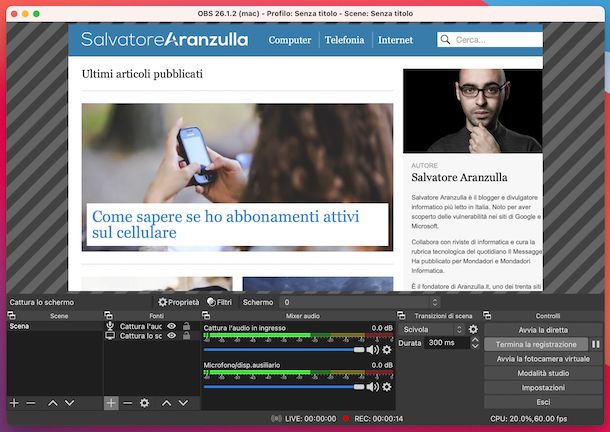Open Microfono/disp.ausiliario audio settings gear
Viewport: 610px width, 432px height.
point(387,387)
